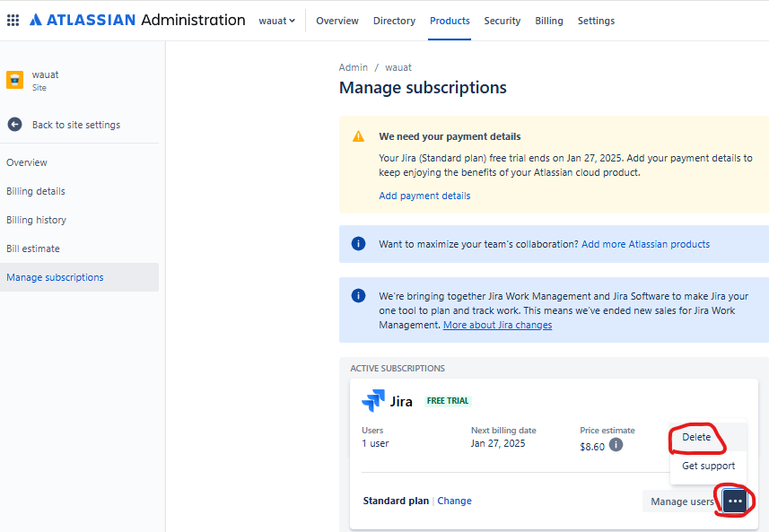Open the Settings tab

[596, 21]
